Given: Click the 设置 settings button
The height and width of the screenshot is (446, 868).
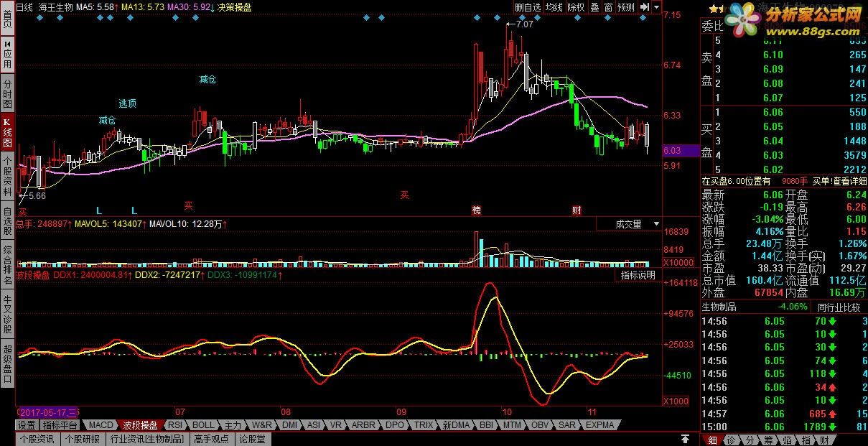Looking at the screenshot, I should coord(27,425).
